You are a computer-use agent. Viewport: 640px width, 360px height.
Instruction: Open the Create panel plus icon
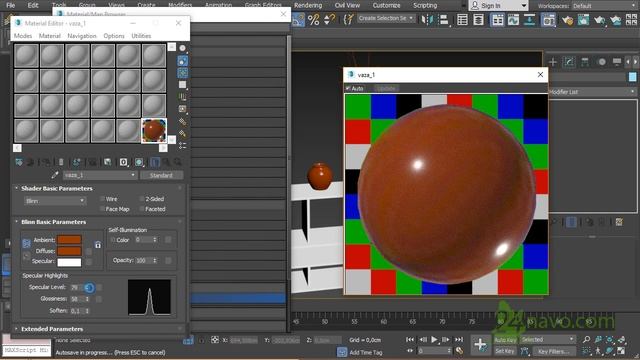pyautogui.click(x=553, y=62)
